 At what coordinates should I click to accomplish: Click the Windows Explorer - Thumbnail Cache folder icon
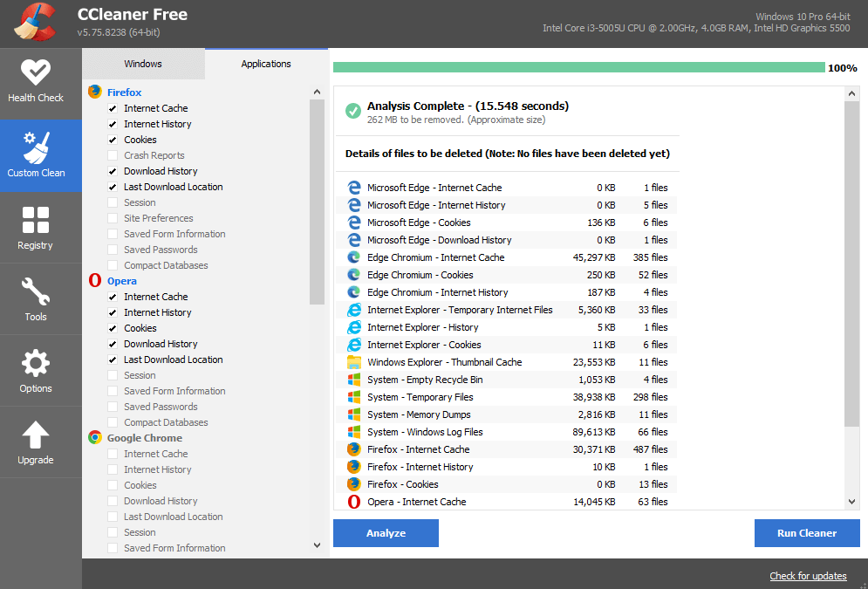(353, 362)
